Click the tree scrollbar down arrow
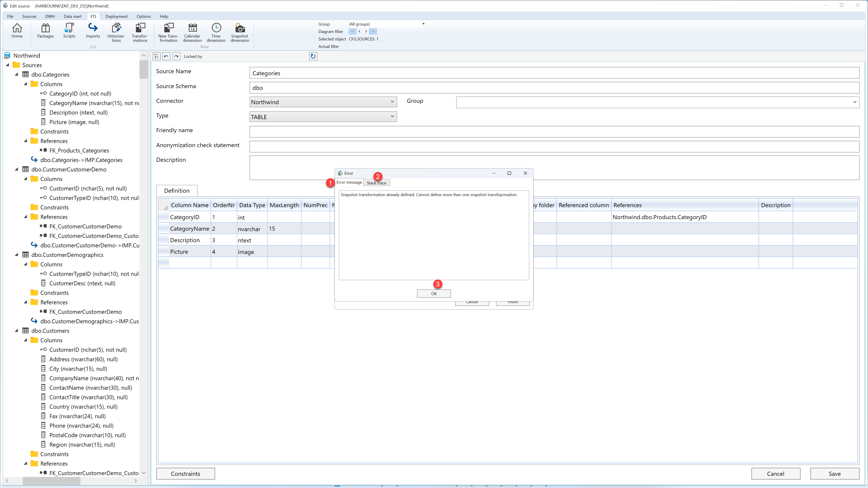Image resolution: width=868 pixels, height=488 pixels. (144, 473)
